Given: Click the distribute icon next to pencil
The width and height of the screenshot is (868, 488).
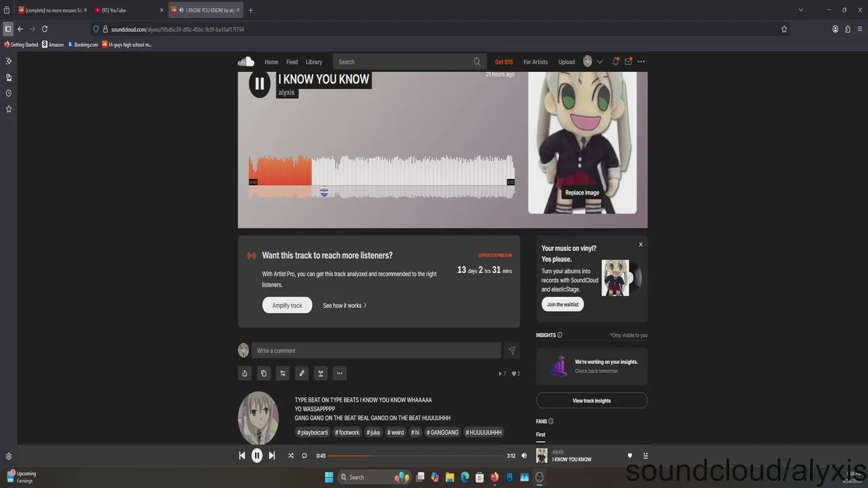Looking at the screenshot, I should point(321,373).
